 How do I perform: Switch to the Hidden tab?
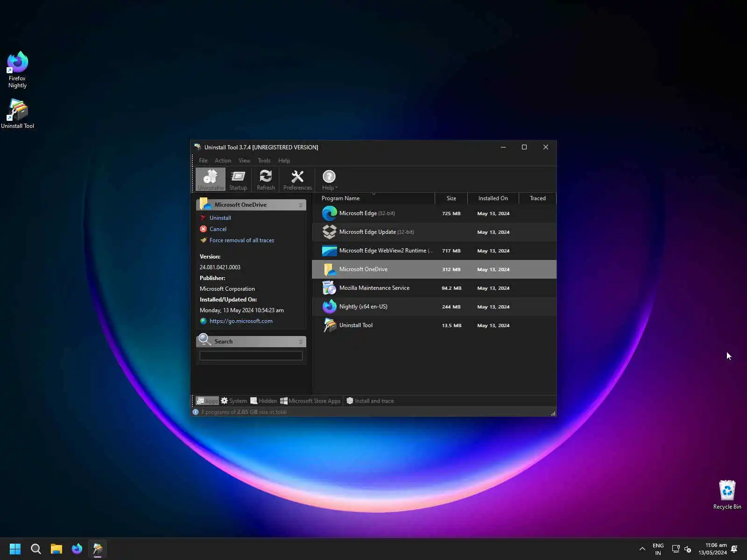pos(263,401)
